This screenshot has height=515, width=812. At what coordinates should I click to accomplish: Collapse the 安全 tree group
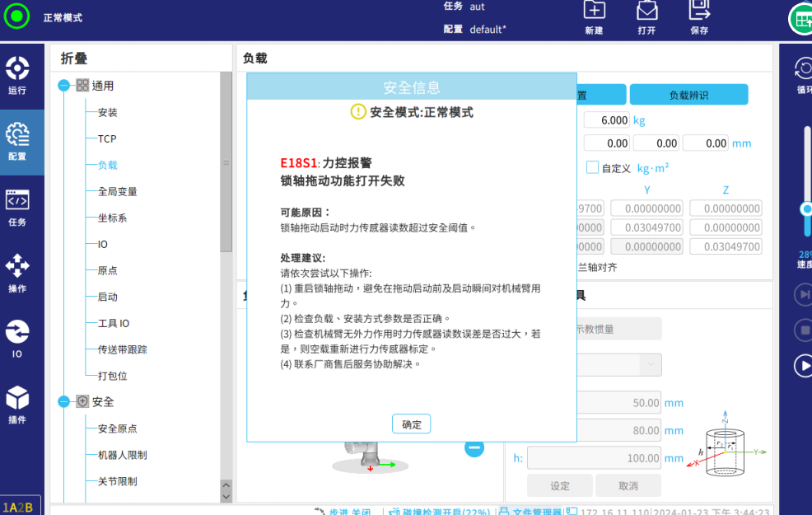[x=64, y=402]
